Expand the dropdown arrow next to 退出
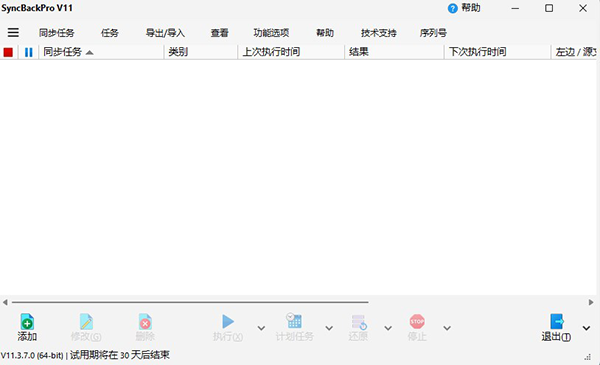Image resolution: width=600 pixels, height=365 pixels. point(586,328)
